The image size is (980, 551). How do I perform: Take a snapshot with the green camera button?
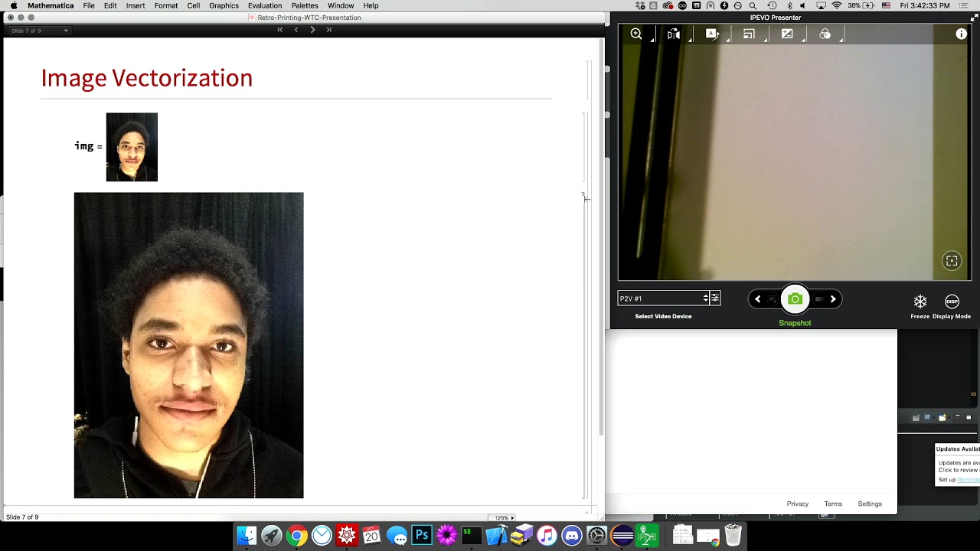[x=795, y=299]
